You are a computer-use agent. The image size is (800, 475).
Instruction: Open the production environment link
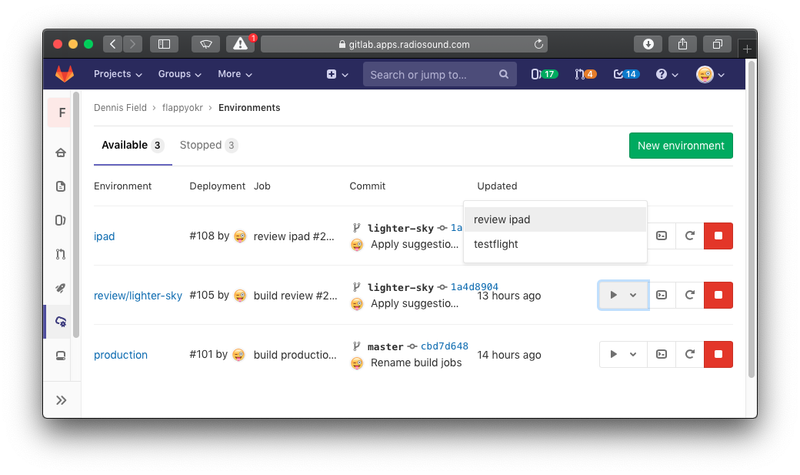pos(120,355)
